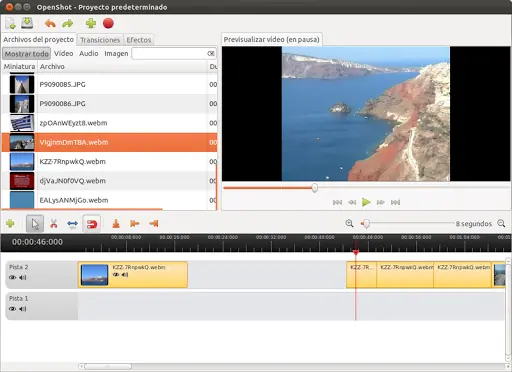Select the first KZZ-7RnpwkQ clip thumbnail on Pista 2
Screen dimensions: 512x372
pyautogui.click(x=95, y=275)
